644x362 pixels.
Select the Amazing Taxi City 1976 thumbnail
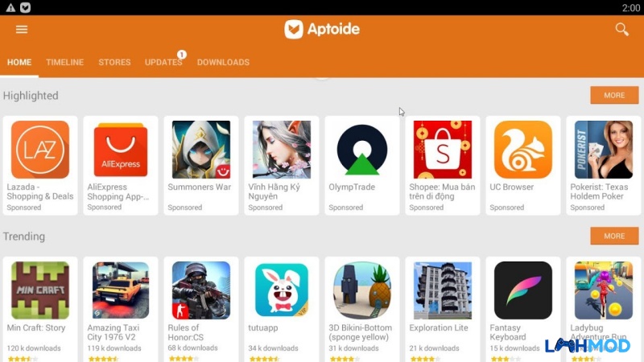click(121, 290)
